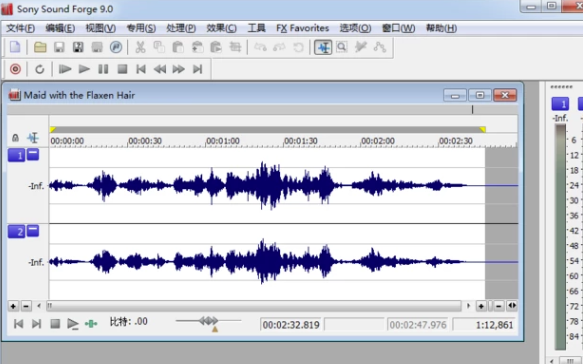
Task: Click the horizontal scrollbar of waveform window
Action: pyautogui.click(x=254, y=306)
